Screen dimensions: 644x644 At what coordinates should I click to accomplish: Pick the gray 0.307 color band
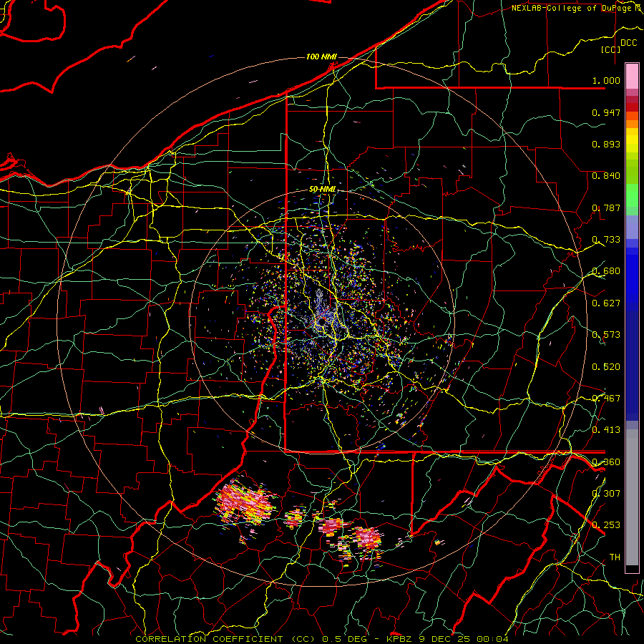click(x=632, y=493)
